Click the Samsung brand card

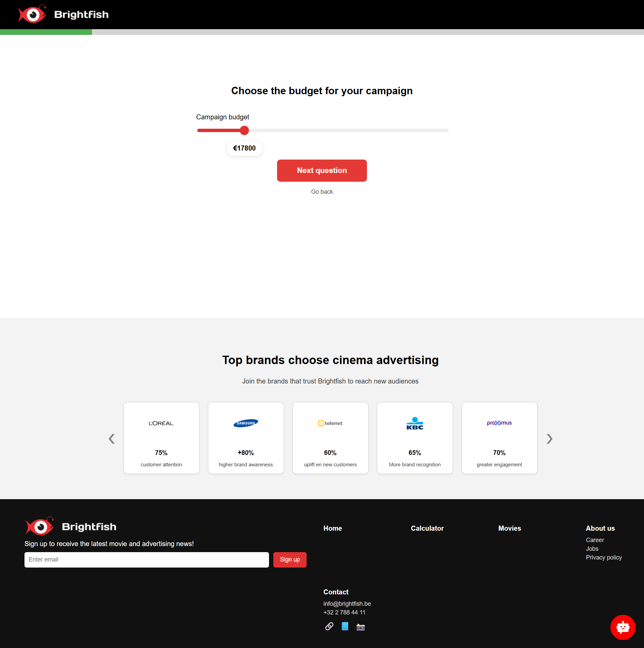click(x=246, y=438)
